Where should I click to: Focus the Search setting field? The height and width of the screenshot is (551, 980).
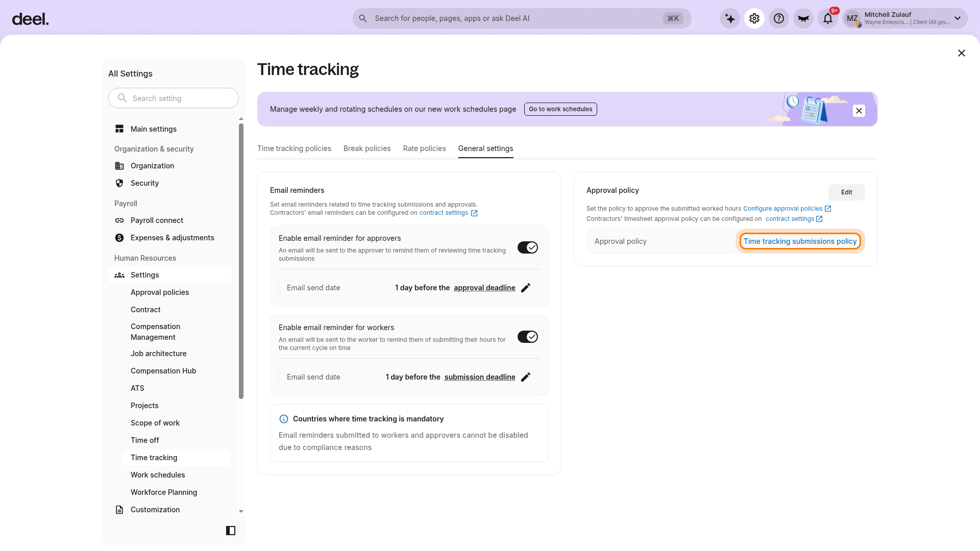(174, 98)
